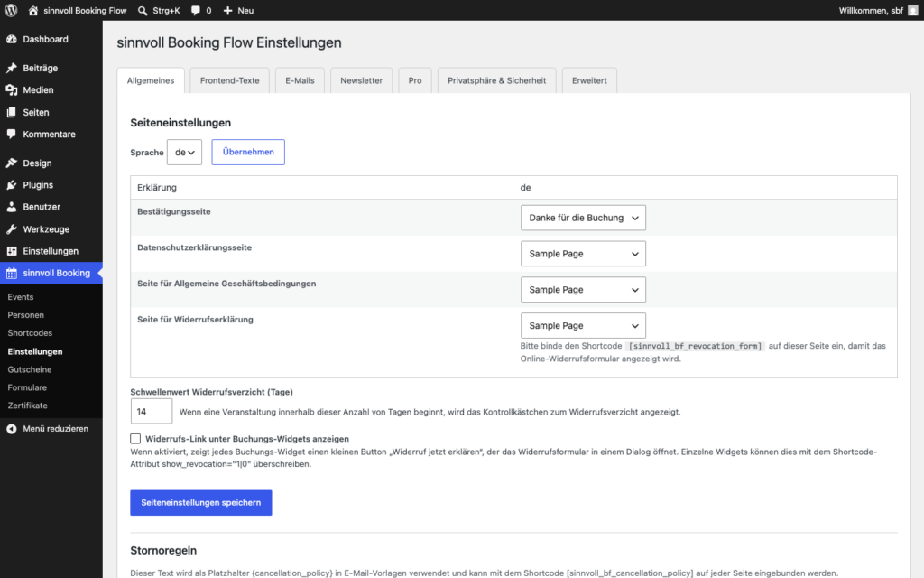This screenshot has height=578, width=924.
Task: Switch to the Frontend-Texte tab
Action: tap(230, 80)
